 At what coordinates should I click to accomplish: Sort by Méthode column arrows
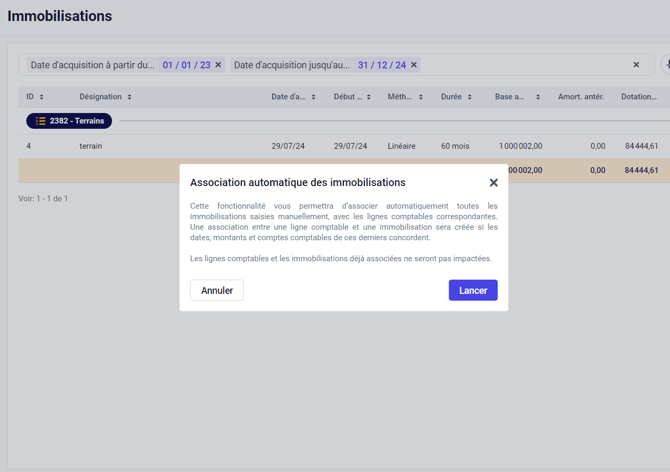click(x=420, y=97)
